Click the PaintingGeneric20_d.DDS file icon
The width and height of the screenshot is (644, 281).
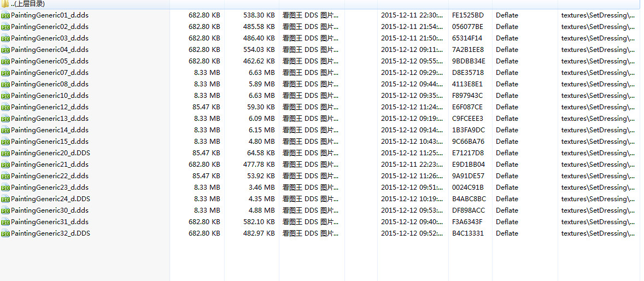click(5, 153)
